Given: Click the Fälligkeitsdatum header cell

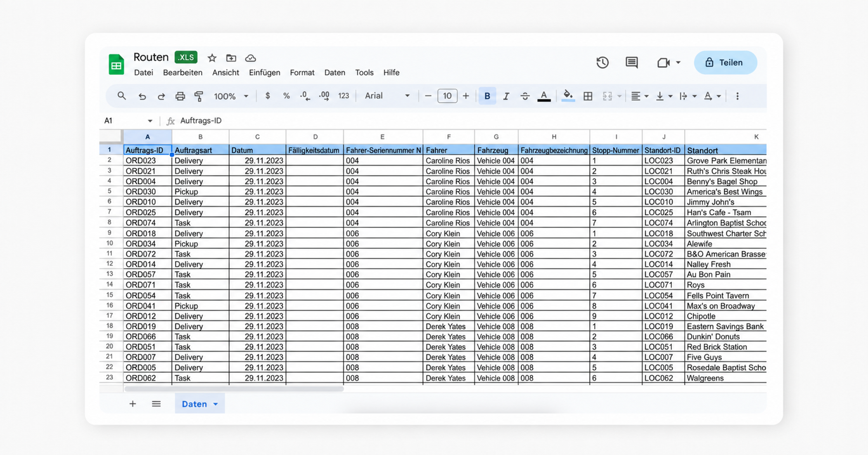Looking at the screenshot, I should [x=315, y=150].
